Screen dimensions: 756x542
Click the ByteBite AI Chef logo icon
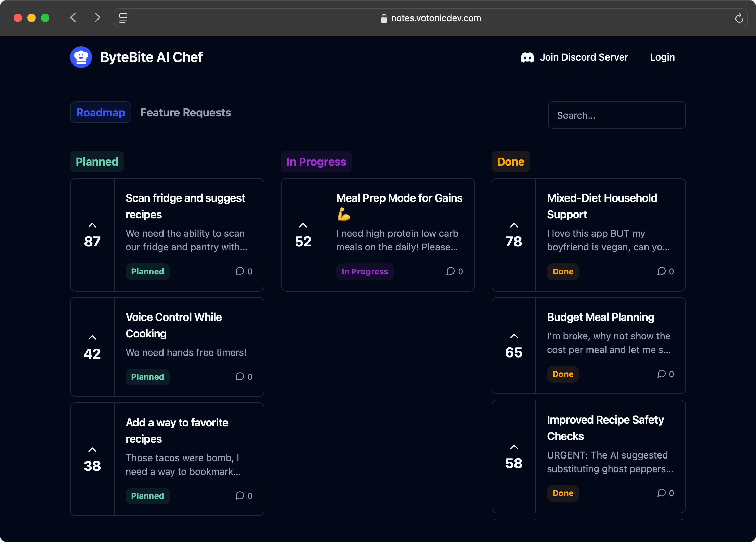[81, 57]
